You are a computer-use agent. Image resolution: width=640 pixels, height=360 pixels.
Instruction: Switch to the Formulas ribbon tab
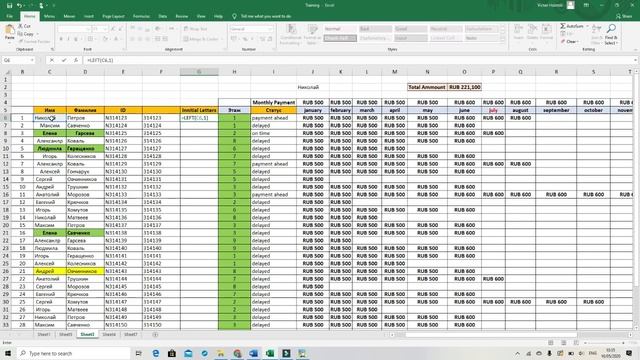click(x=141, y=16)
